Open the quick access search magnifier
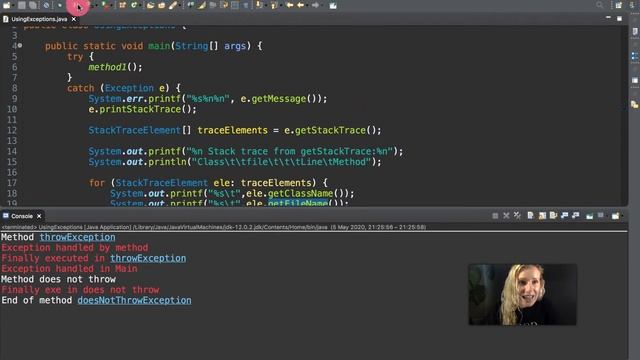The height and width of the screenshot is (360, 640). click(x=600, y=5)
